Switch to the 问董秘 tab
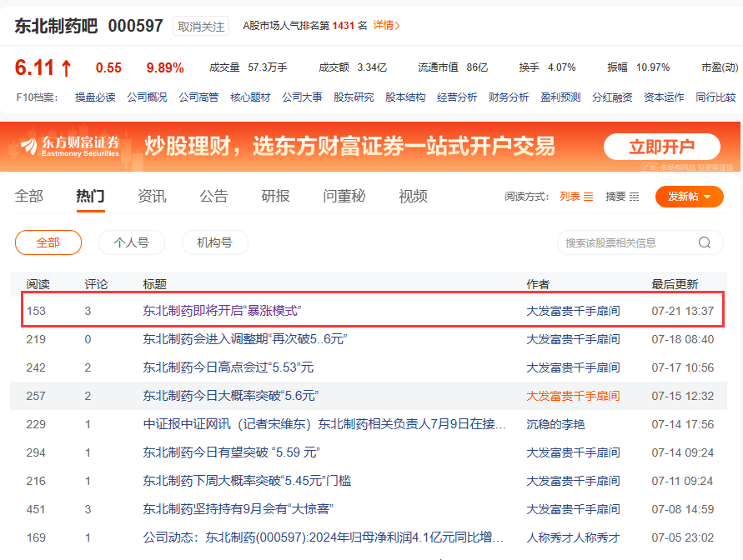 (x=344, y=196)
